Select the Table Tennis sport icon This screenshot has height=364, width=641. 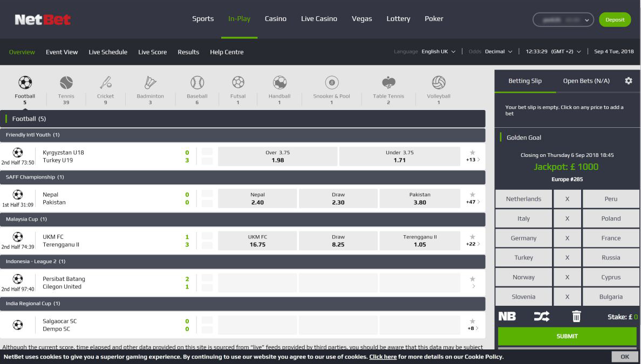tap(388, 83)
